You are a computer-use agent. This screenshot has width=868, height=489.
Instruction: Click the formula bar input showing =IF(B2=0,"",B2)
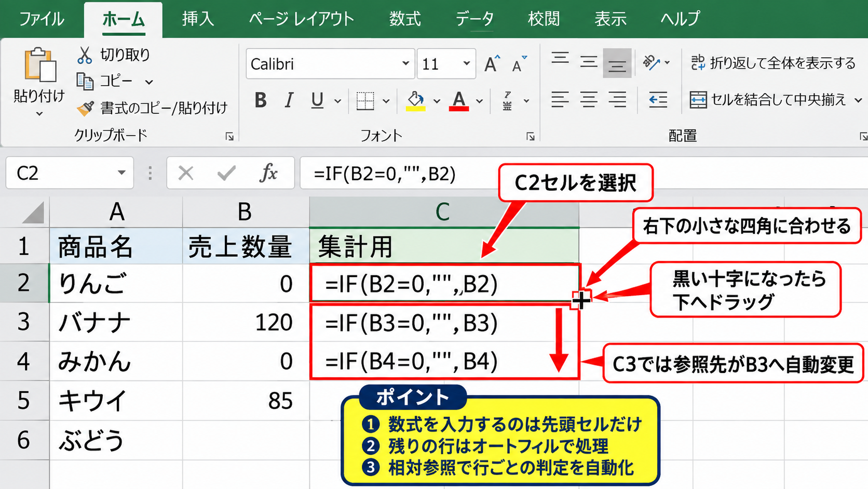coord(584,173)
